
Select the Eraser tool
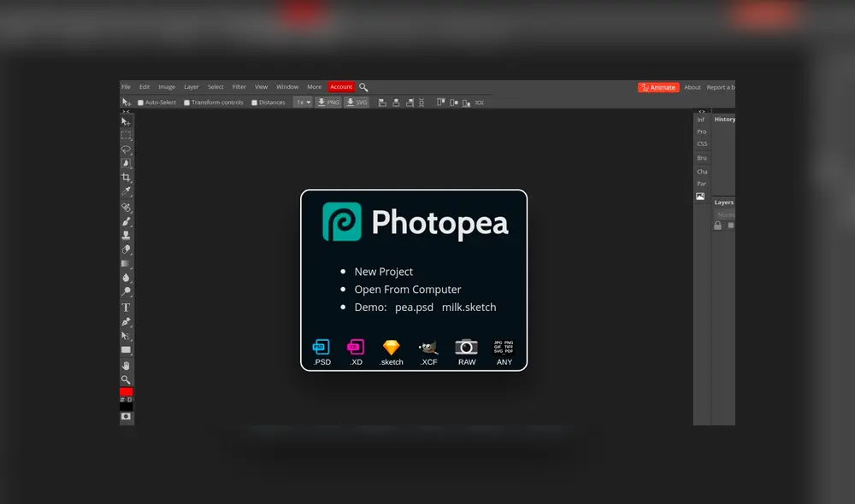click(126, 249)
